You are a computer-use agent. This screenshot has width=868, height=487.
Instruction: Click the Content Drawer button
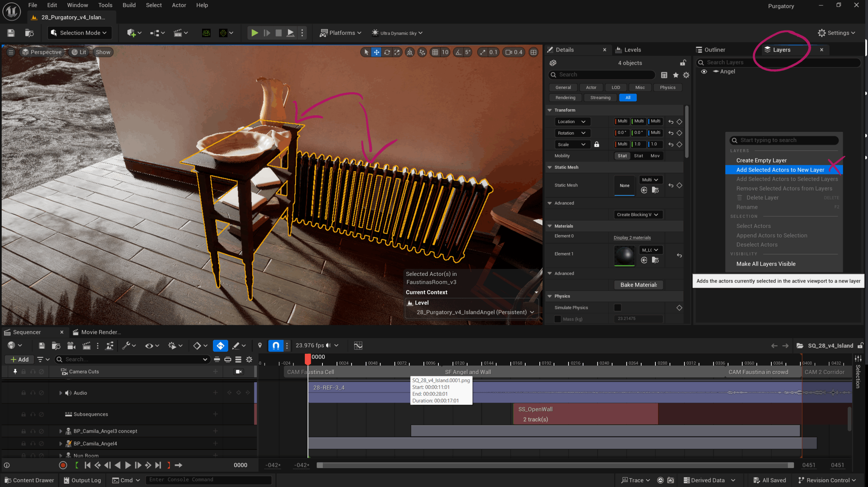pyautogui.click(x=29, y=480)
